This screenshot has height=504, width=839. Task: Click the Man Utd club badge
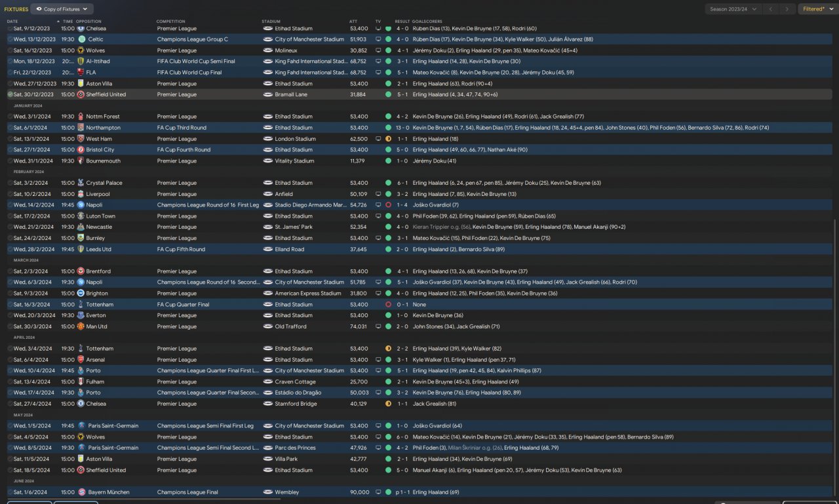[x=81, y=326]
